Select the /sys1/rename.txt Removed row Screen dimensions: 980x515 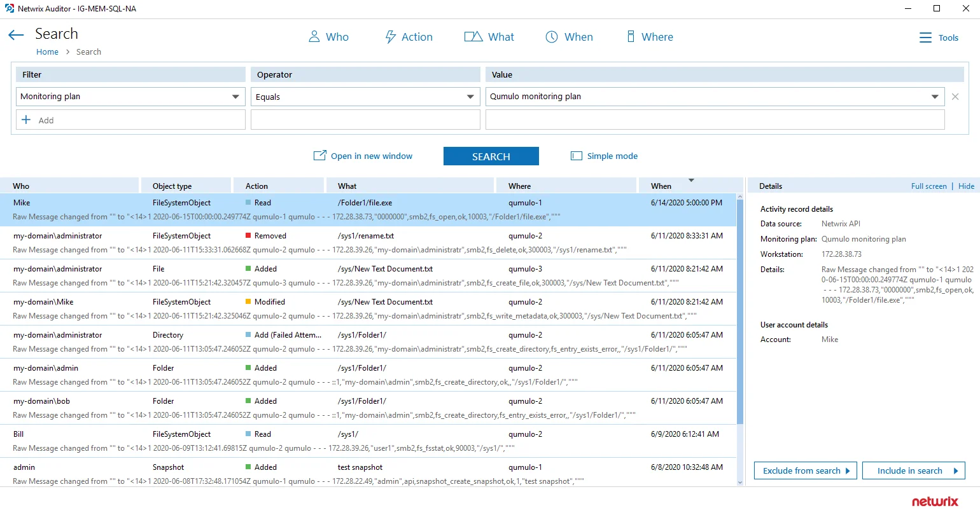coord(368,243)
